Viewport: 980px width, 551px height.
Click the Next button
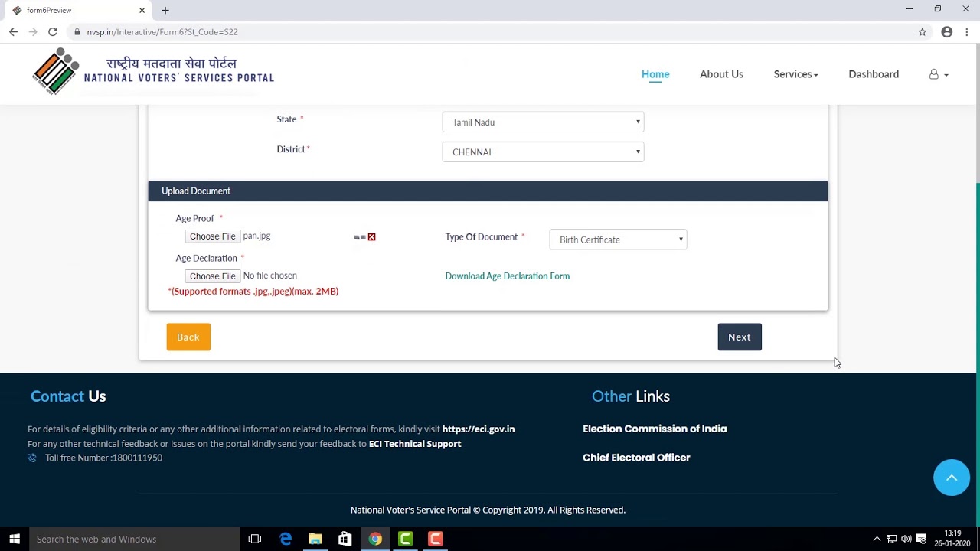click(x=740, y=337)
